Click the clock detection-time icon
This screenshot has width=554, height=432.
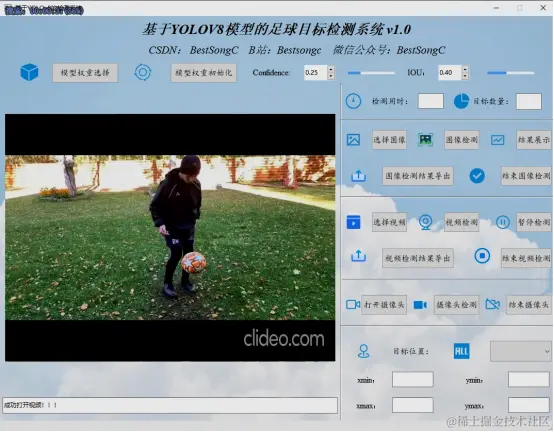coord(353,101)
